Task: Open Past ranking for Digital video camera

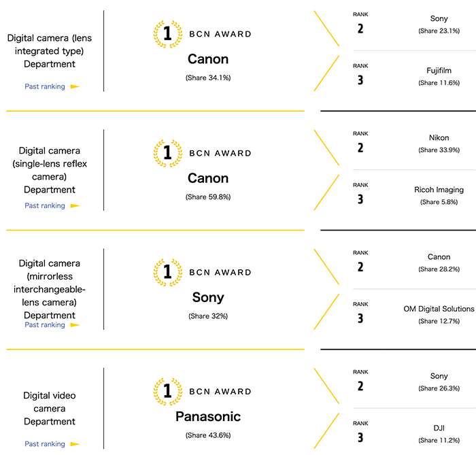Action: point(45,444)
